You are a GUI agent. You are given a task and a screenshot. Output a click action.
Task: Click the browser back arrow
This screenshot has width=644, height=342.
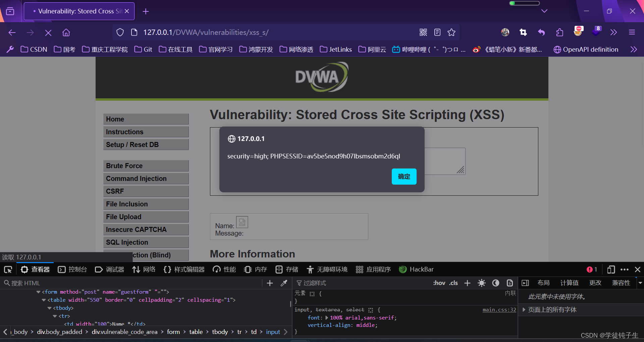12,33
